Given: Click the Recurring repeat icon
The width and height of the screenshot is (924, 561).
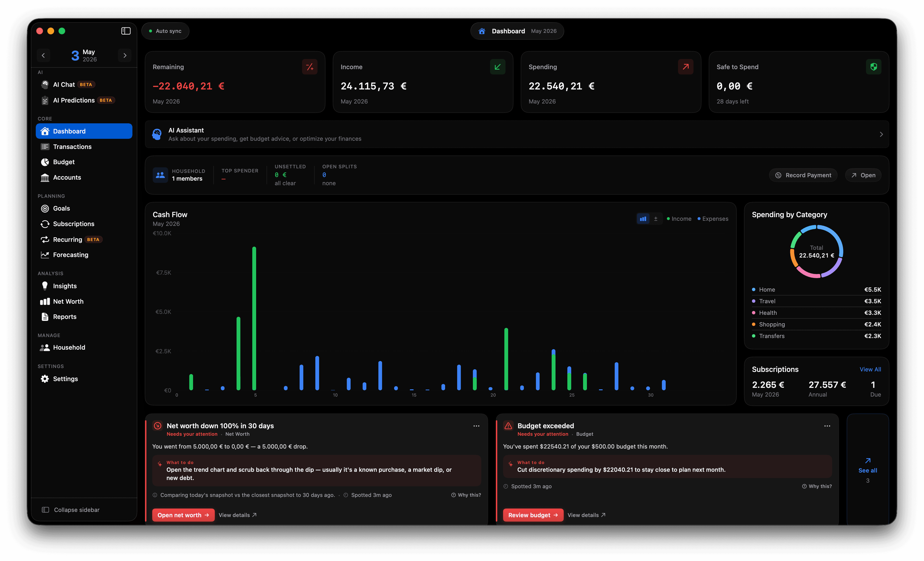Looking at the screenshot, I should point(45,239).
